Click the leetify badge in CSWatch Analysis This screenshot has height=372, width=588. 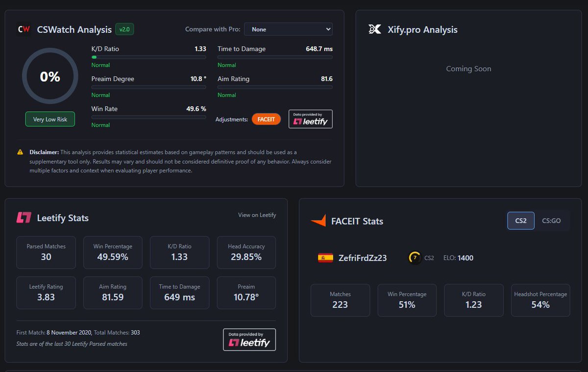point(311,119)
